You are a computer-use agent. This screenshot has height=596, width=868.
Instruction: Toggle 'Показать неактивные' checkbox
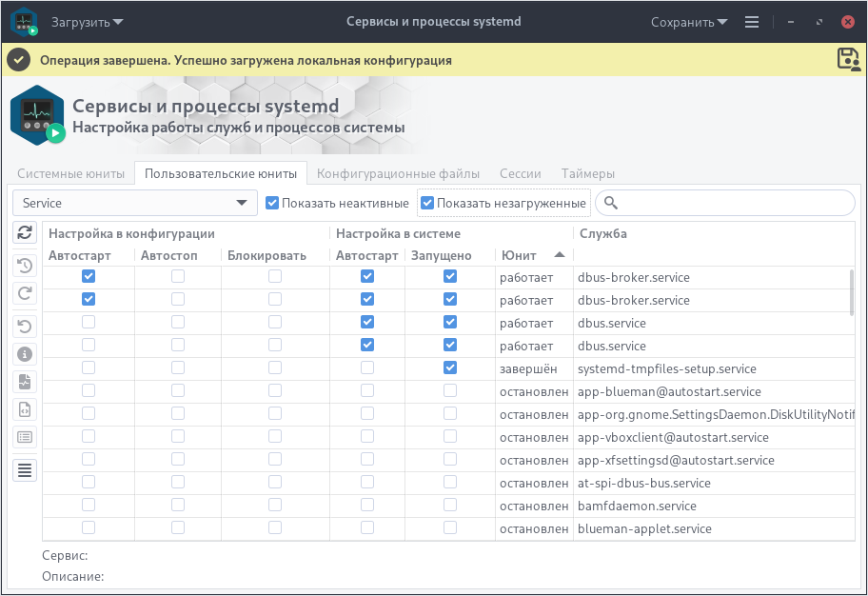pyautogui.click(x=272, y=203)
